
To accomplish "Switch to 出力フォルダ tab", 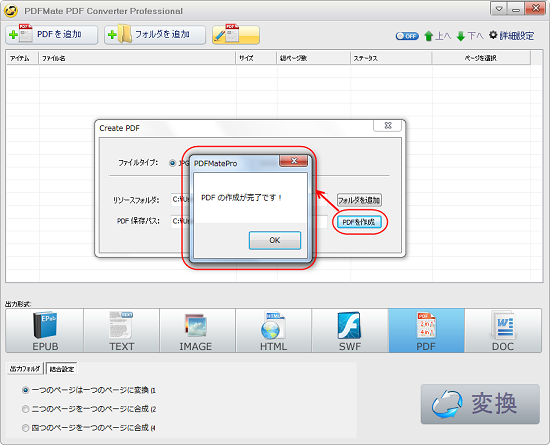I will 25,369.
